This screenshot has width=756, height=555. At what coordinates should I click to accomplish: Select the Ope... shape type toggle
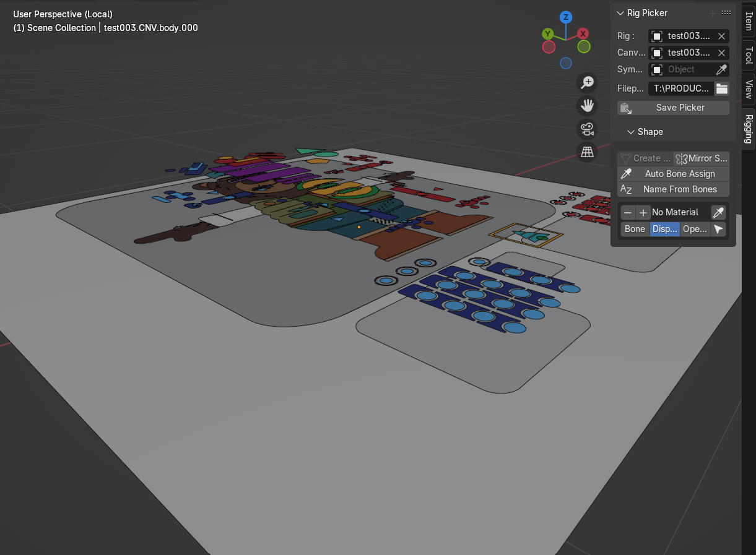(694, 230)
